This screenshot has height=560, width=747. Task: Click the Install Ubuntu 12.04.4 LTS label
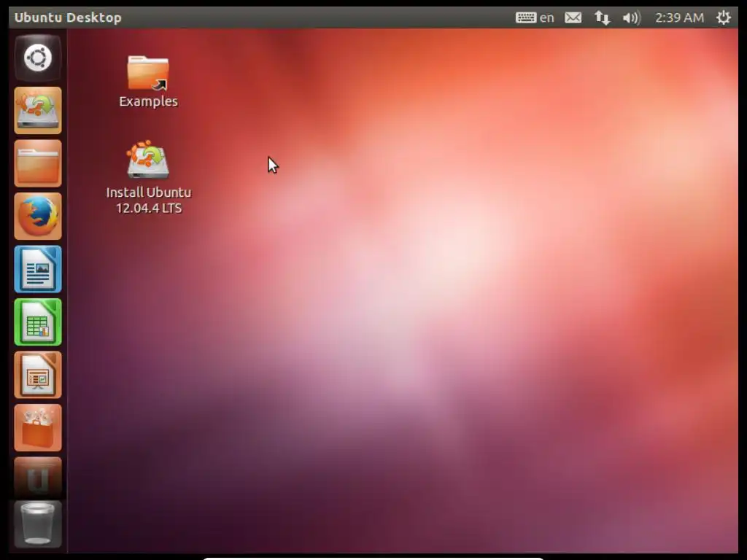point(149,200)
